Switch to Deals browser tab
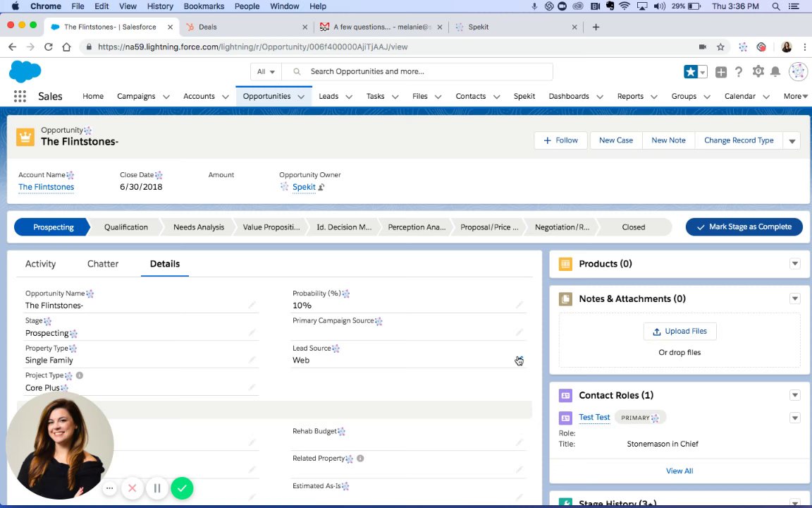This screenshot has height=508, width=812. coord(246,27)
